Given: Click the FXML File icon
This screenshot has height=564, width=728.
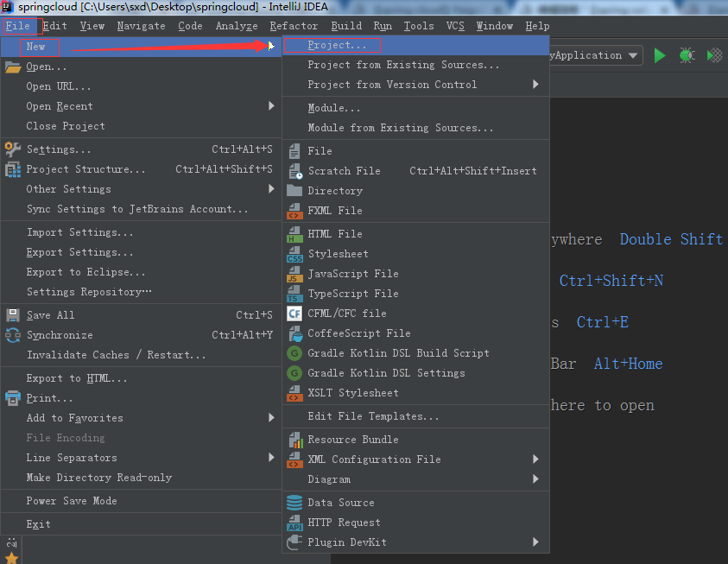Looking at the screenshot, I should click(x=294, y=211).
